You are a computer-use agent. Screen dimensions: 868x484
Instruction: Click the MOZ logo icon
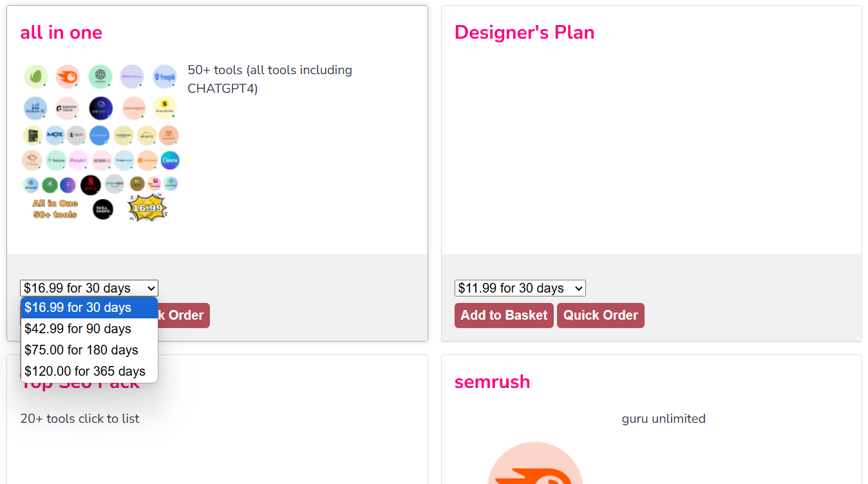[55, 135]
